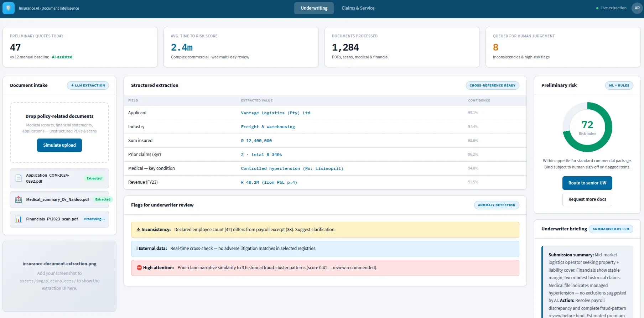The image size is (644, 318).
Task: Click the 91.5% confidence for Revenue
Action: point(473,182)
